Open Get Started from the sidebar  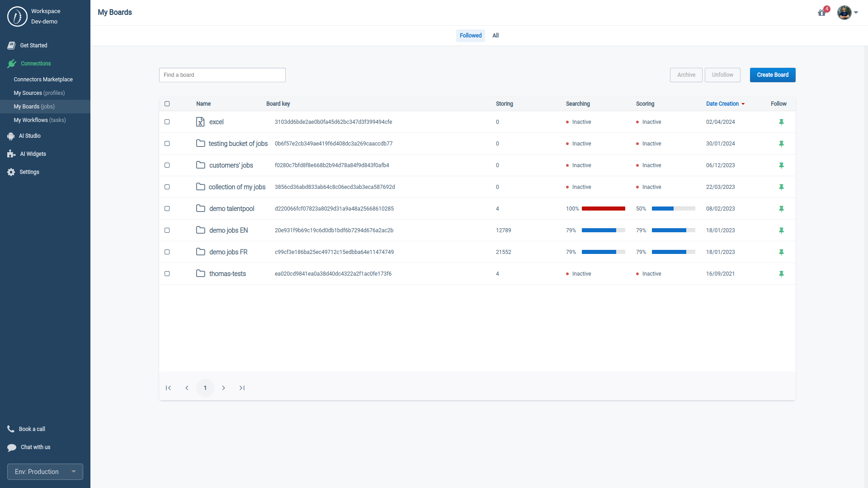point(33,45)
